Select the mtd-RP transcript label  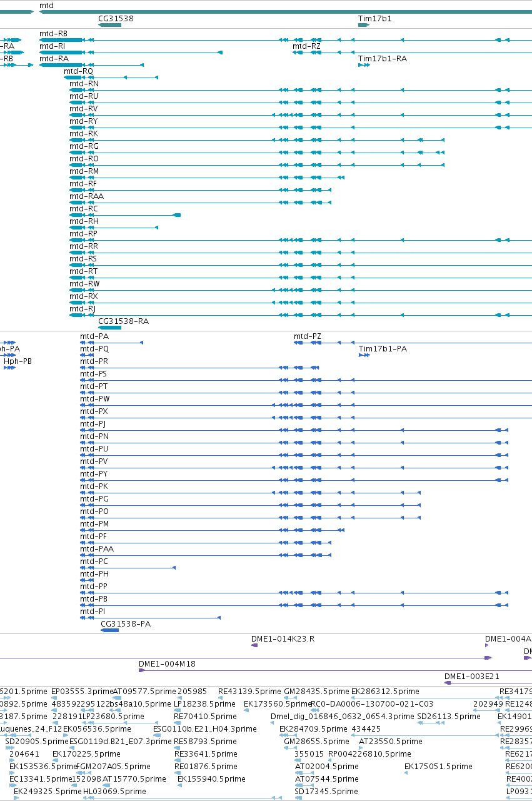point(84,234)
